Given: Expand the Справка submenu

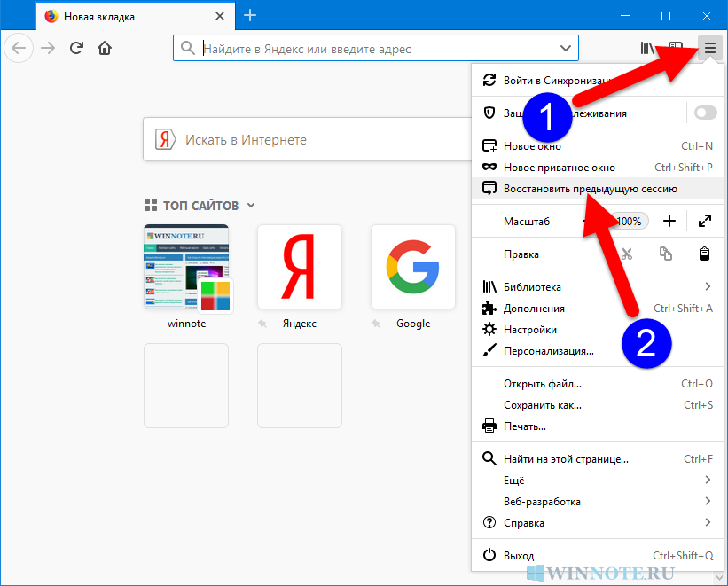Looking at the screenshot, I should click(598, 523).
